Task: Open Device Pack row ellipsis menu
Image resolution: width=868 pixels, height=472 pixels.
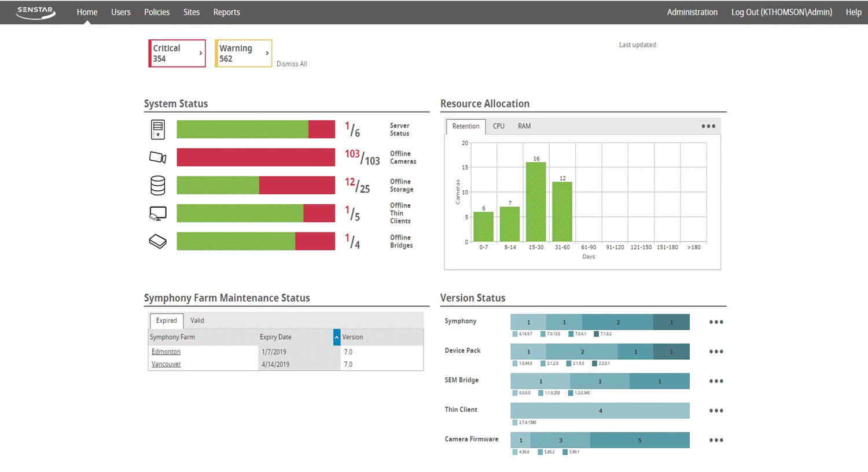Action: tap(716, 352)
